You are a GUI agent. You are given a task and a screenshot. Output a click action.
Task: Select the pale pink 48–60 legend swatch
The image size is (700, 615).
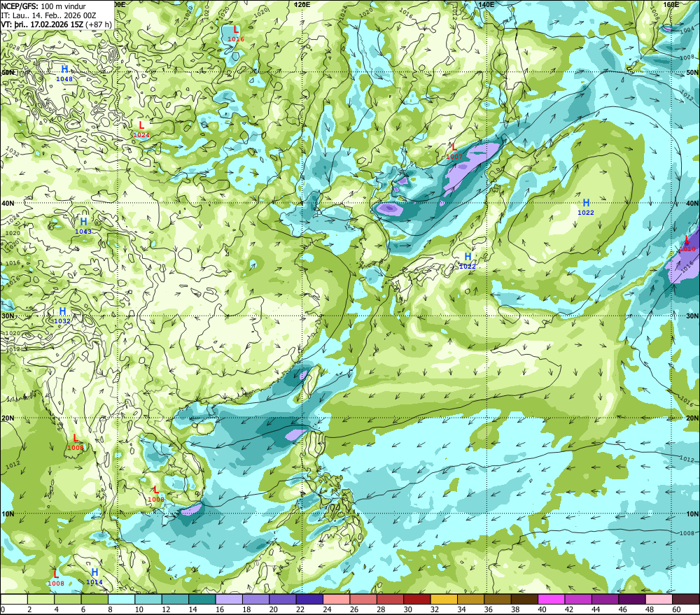(x=659, y=599)
